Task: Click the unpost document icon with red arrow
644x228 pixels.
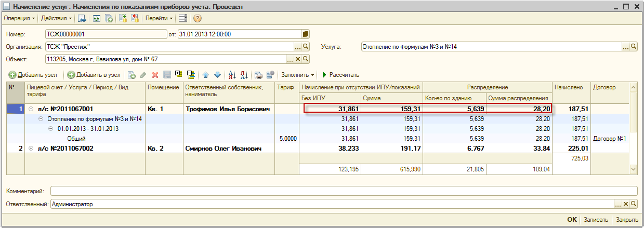Action: point(135,18)
